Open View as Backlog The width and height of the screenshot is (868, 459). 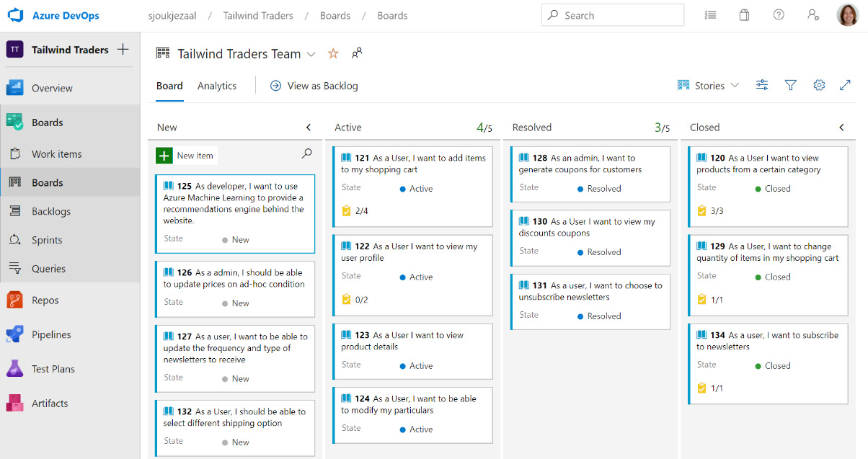[314, 85]
